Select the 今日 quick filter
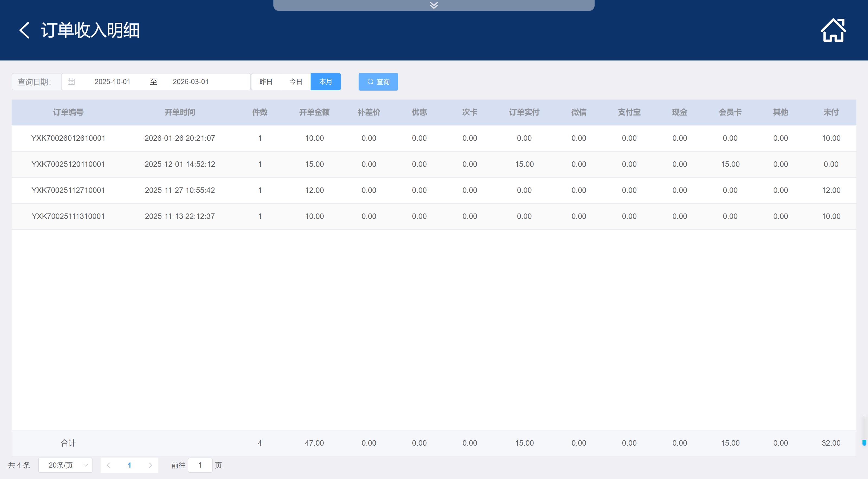Viewport: 868px width, 479px height. (295, 82)
